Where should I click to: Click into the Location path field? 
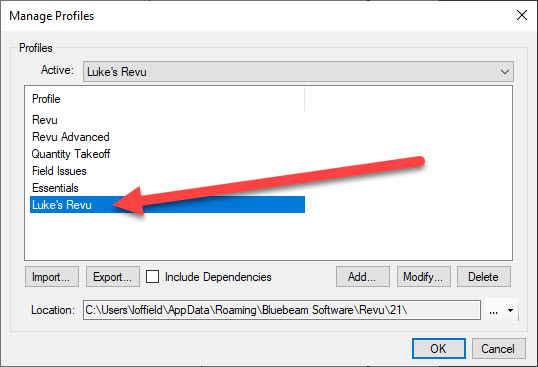(282, 310)
